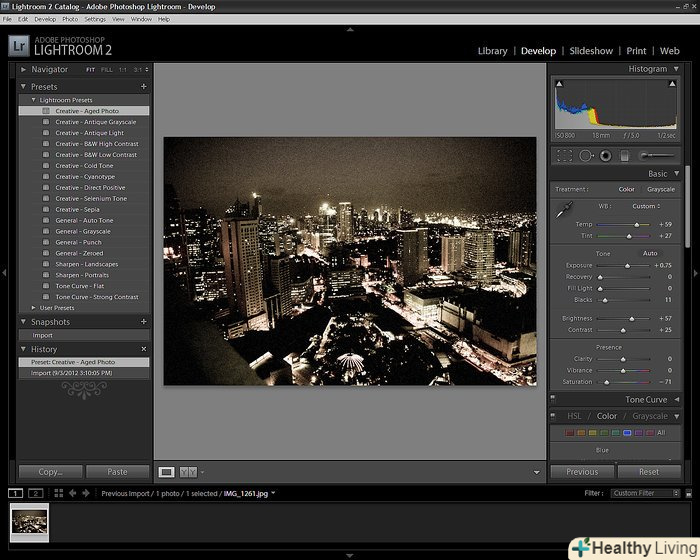
Task: Click the Copy... button
Action: tap(50, 471)
